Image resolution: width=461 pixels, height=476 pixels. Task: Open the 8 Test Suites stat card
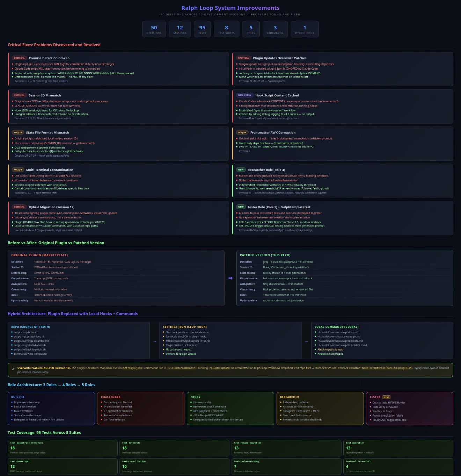click(226, 29)
